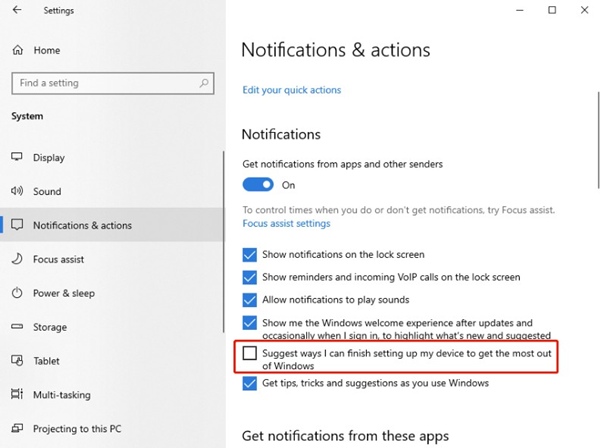Click the Projecting to this PC icon
The height and width of the screenshot is (448, 600).
pyautogui.click(x=17, y=428)
